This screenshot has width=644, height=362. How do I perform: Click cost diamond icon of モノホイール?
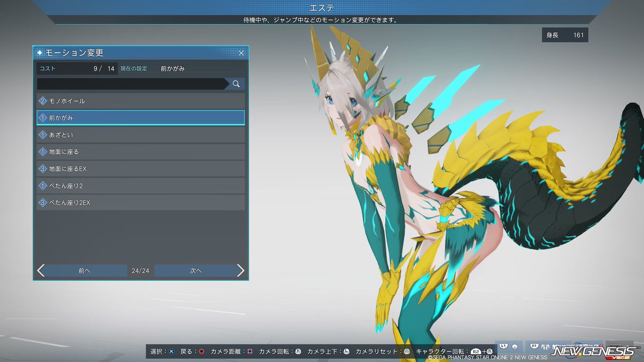point(43,101)
